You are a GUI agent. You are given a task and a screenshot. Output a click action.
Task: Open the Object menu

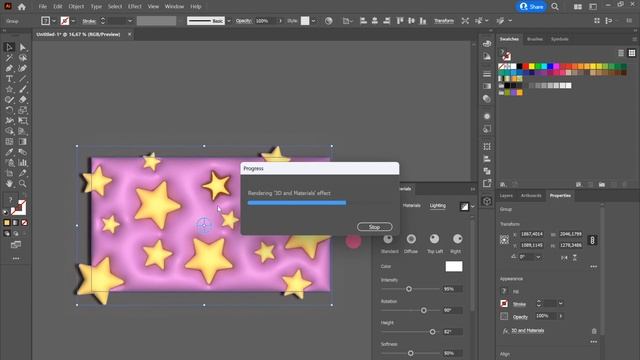click(76, 7)
